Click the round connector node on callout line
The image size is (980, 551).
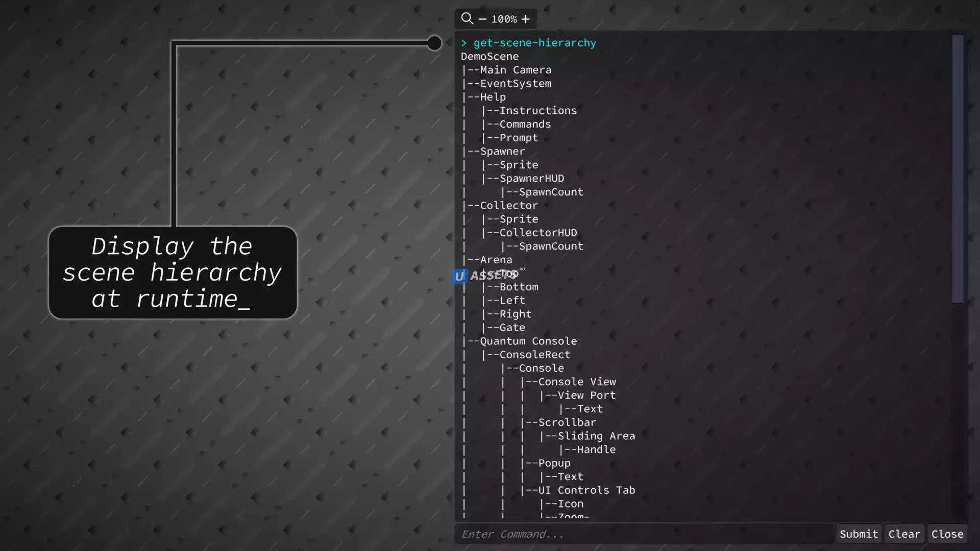pos(434,43)
